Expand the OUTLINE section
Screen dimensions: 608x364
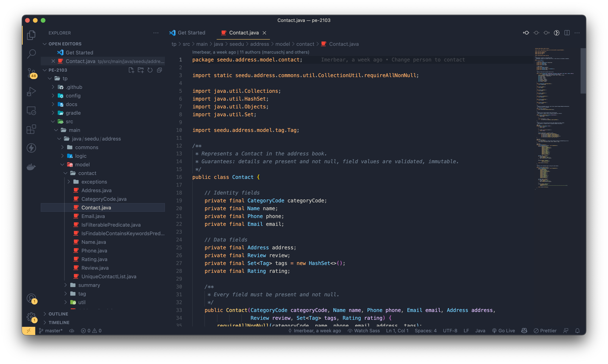pyautogui.click(x=58, y=314)
